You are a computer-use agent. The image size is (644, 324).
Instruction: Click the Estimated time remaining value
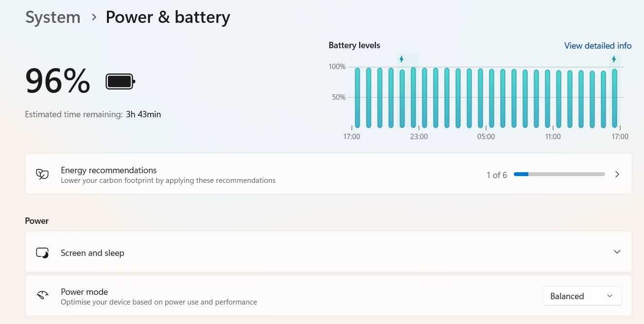coord(143,115)
